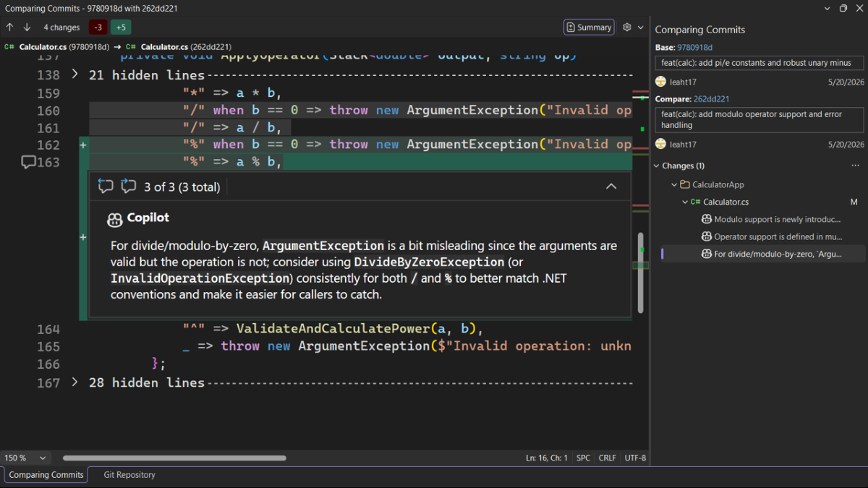Click the green +5 additions badge
This screenshot has width=868, height=488.
121,27
